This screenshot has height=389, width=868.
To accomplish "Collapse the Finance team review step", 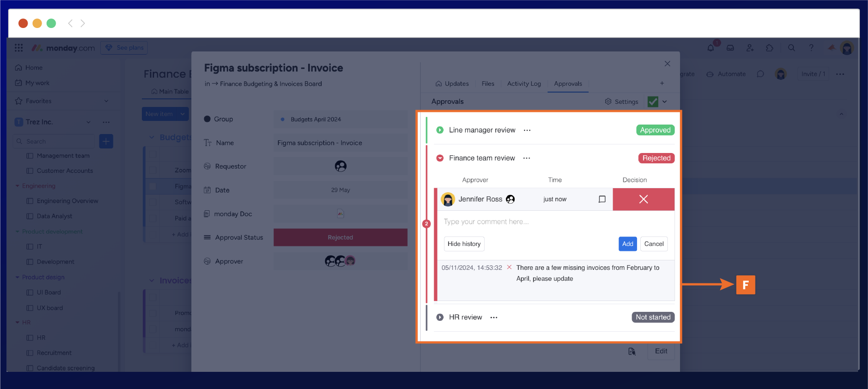I will (x=440, y=158).
